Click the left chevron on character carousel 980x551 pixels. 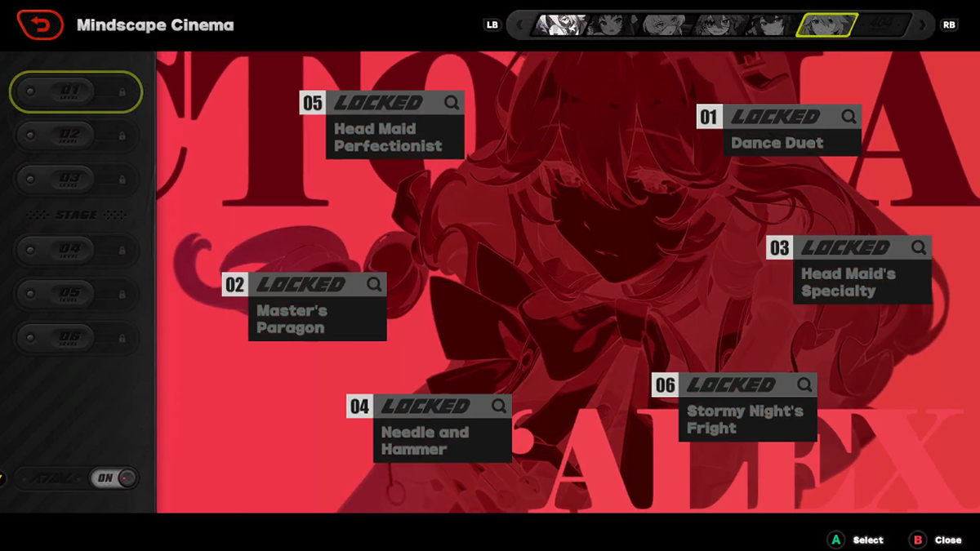tap(520, 25)
